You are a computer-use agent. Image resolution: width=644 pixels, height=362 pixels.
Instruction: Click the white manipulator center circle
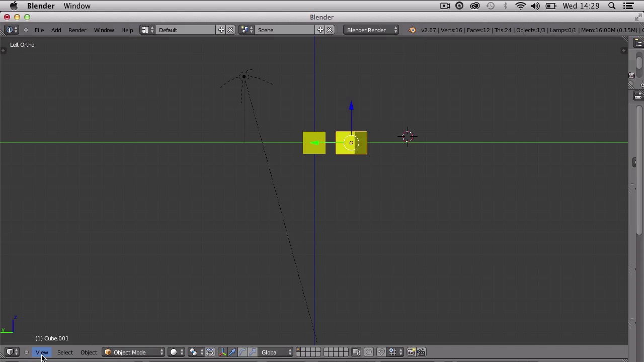tap(351, 143)
